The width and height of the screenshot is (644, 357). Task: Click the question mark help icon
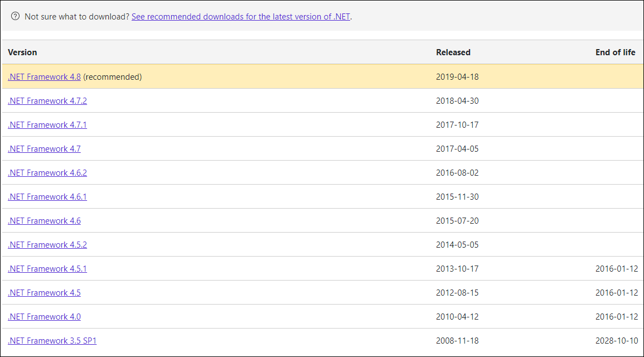(x=15, y=16)
